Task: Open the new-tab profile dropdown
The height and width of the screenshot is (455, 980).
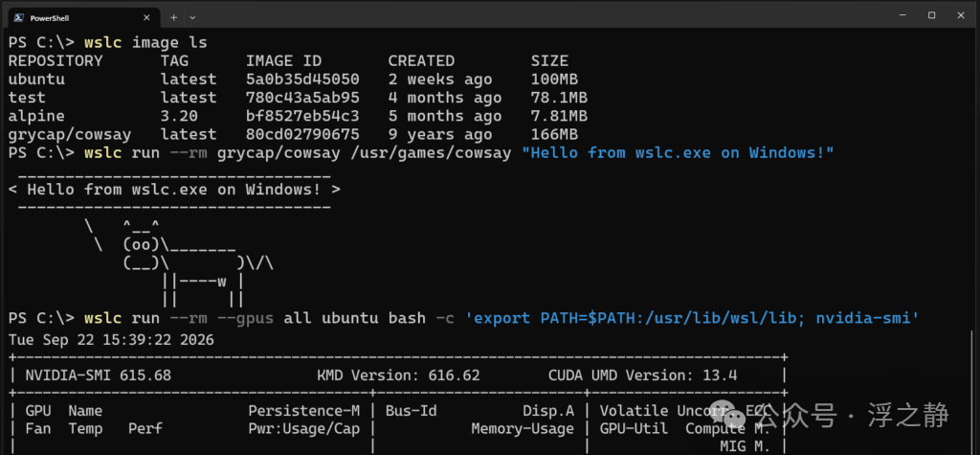Action: coord(192,17)
